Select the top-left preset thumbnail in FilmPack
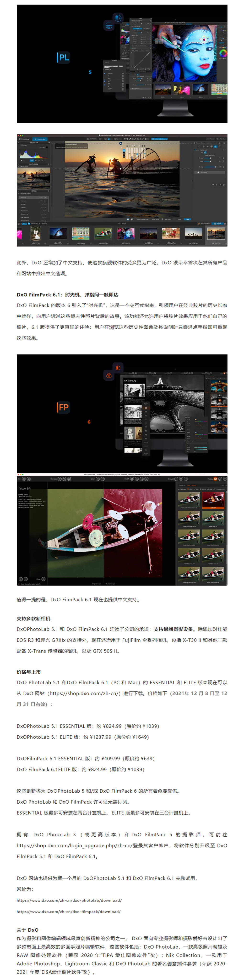 [x=189, y=500]
